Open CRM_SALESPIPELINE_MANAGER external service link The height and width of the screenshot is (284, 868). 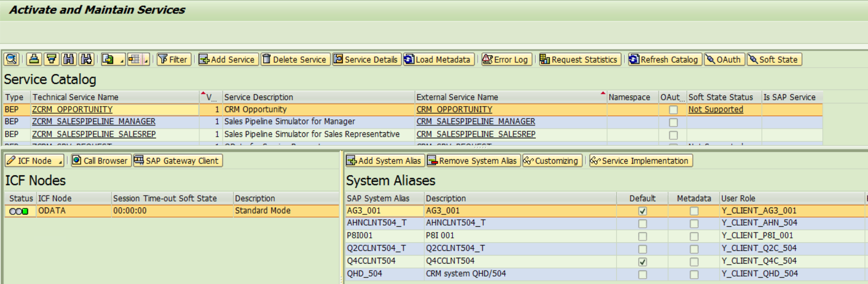476,122
